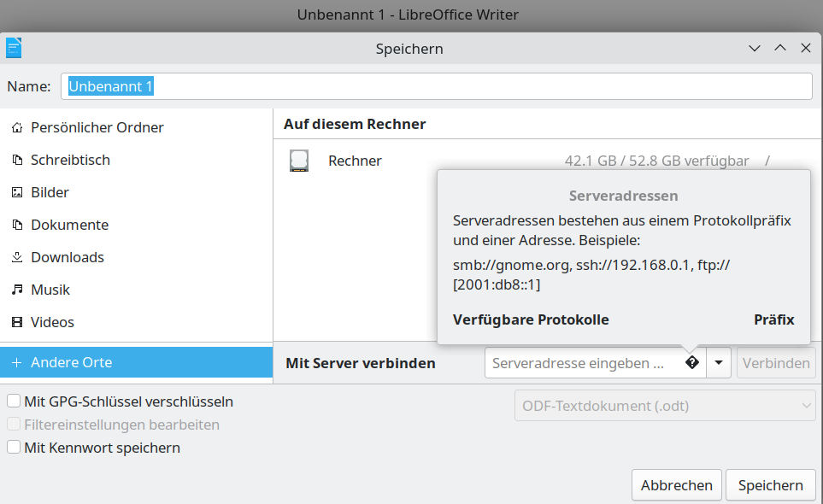Viewport: 823px width, 504px height.
Task: Click the Auf diesem Rechner heading
Action: click(355, 125)
